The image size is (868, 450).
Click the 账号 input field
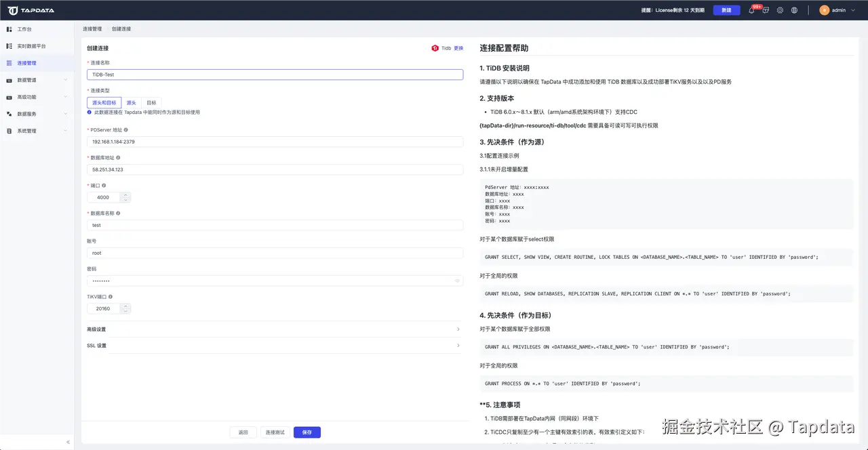pos(275,253)
